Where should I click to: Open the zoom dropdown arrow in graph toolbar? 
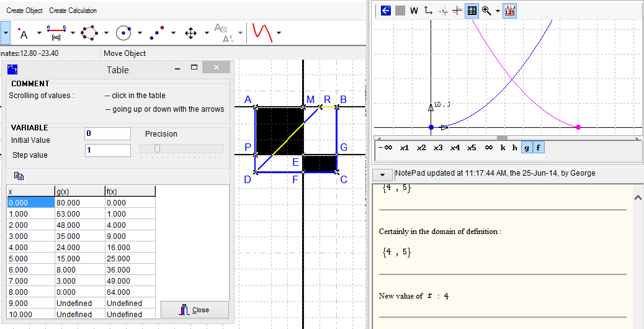498,11
